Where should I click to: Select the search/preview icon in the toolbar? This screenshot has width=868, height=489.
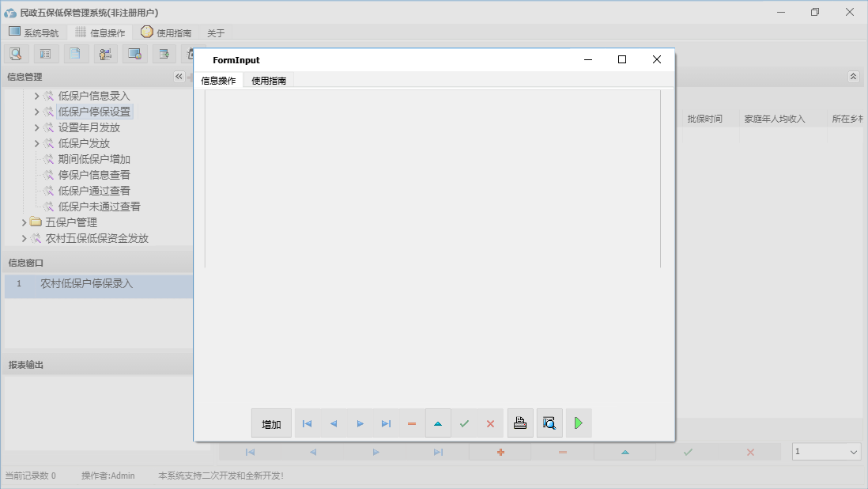[x=16, y=53]
